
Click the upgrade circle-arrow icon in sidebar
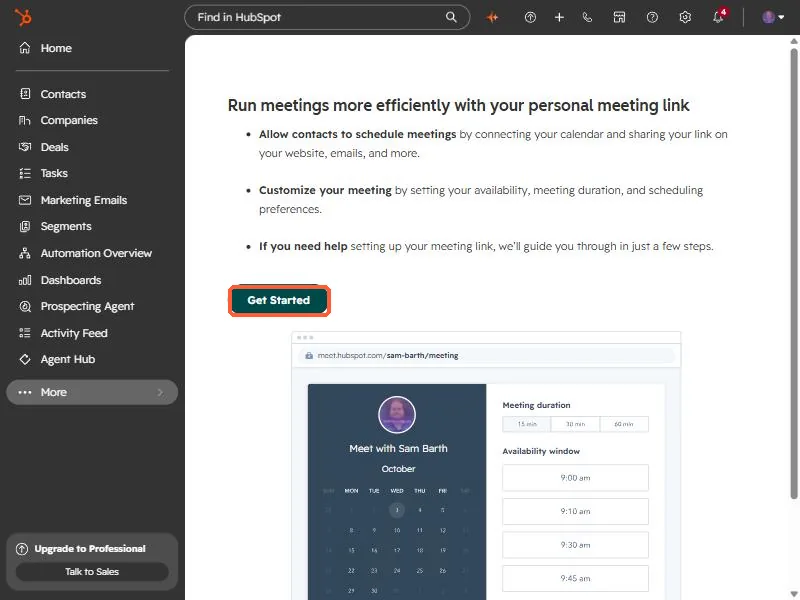tap(22, 549)
